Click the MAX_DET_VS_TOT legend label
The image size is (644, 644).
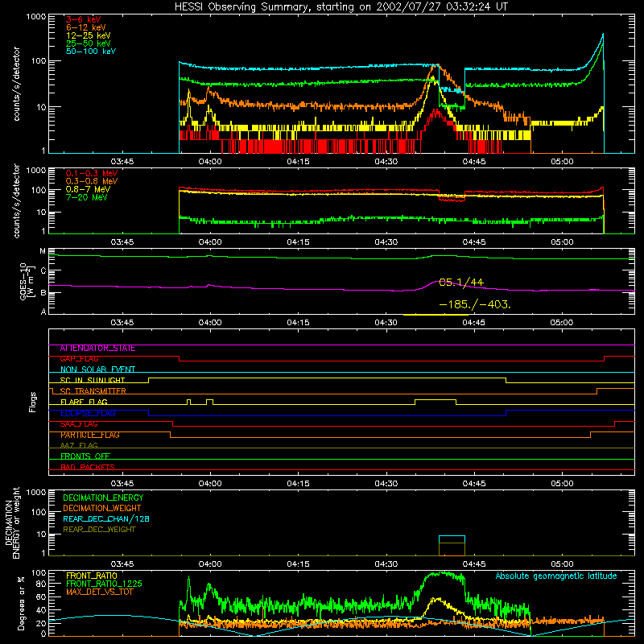[x=99, y=592]
